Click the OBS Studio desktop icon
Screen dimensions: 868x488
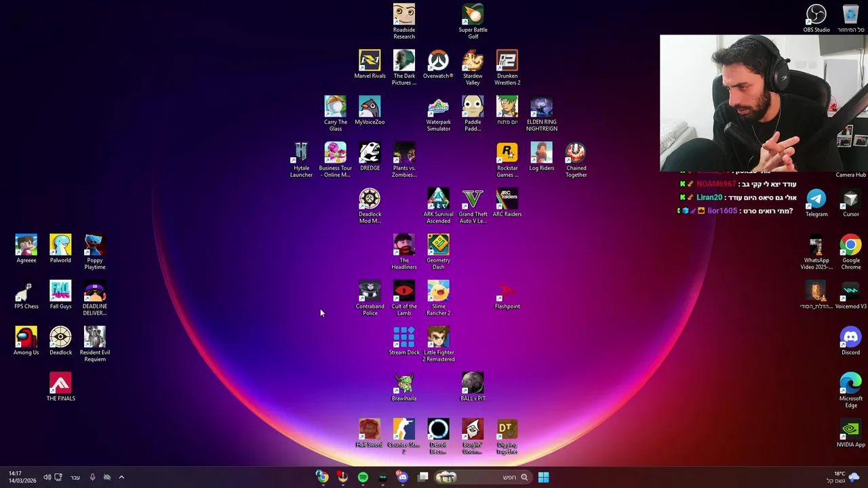click(816, 18)
